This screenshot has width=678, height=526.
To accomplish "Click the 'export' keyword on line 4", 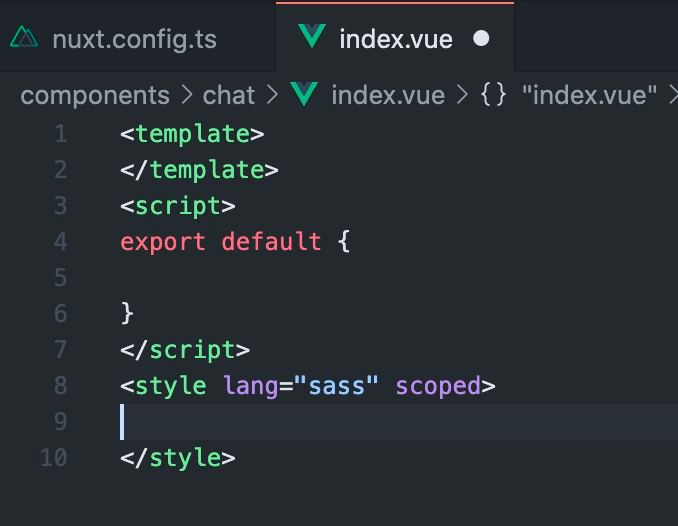I will (163, 242).
